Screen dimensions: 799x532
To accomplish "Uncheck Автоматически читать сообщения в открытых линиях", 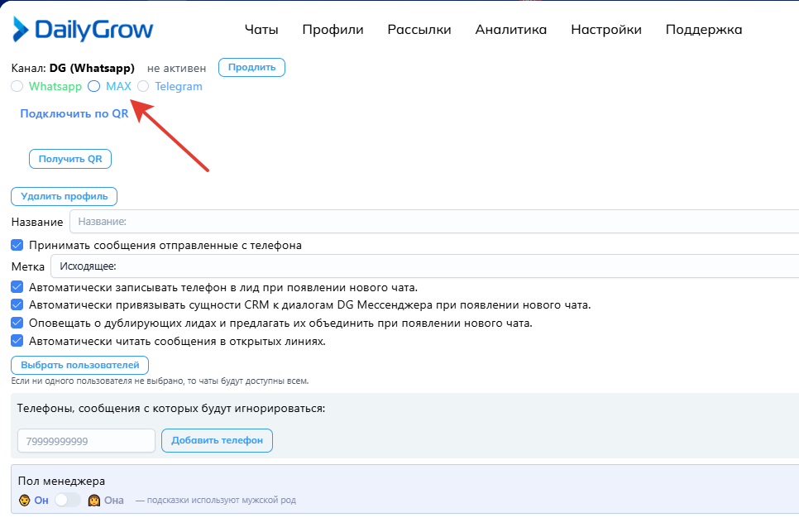I will [x=17, y=341].
